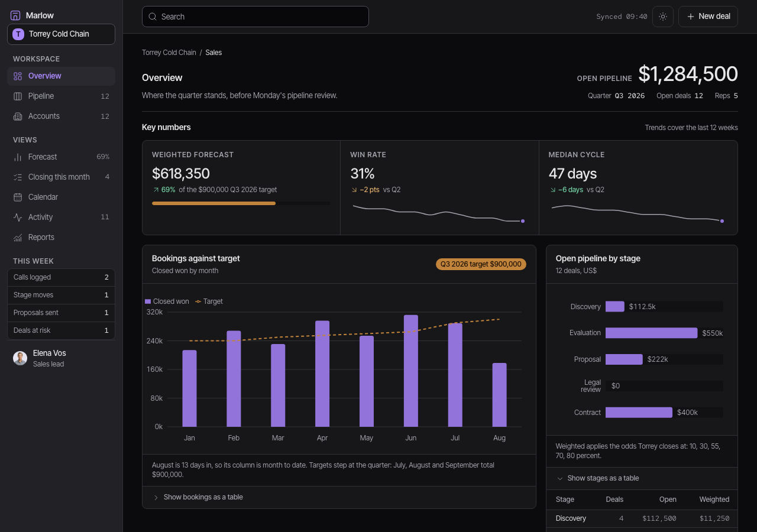Click the Contract stage bar
The width and height of the screenshot is (757, 532).
[x=639, y=413]
